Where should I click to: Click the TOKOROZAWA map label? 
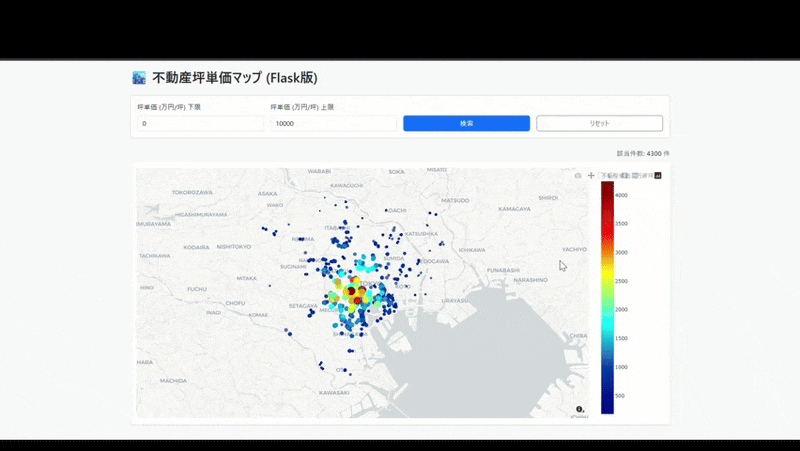(192, 192)
